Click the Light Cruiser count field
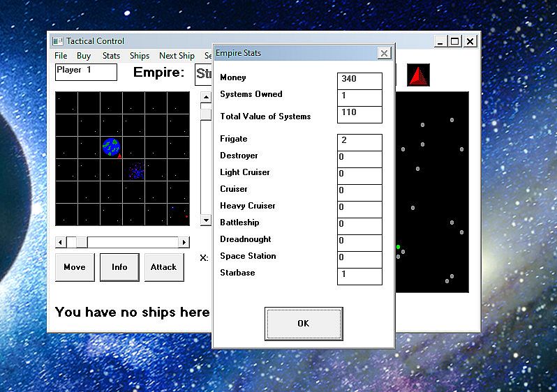The height and width of the screenshot is (392, 557). pos(359,176)
